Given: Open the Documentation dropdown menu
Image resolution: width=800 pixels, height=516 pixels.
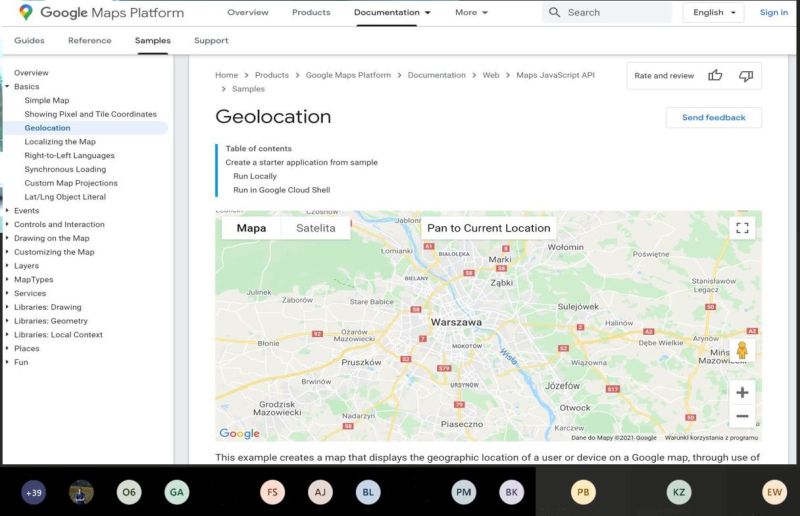Looking at the screenshot, I should coord(392,12).
